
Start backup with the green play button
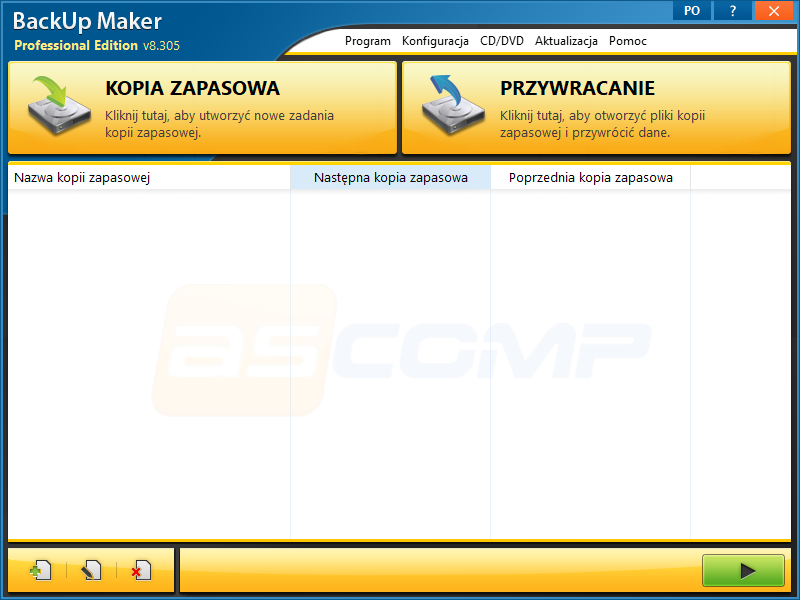[743, 570]
